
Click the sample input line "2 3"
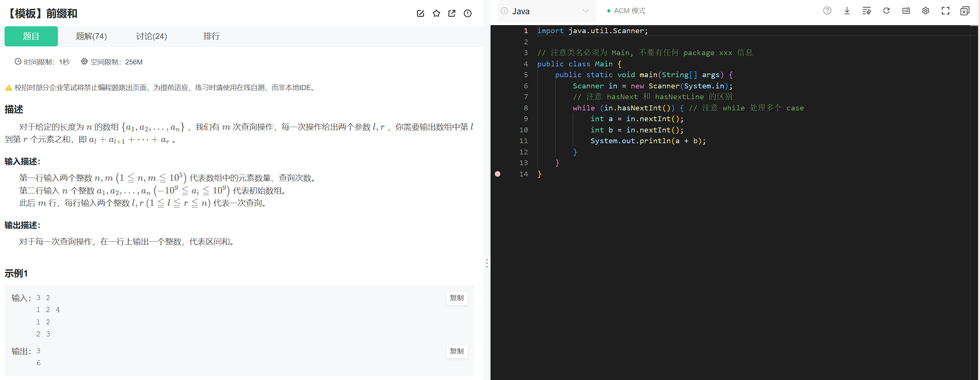pyautogui.click(x=43, y=334)
